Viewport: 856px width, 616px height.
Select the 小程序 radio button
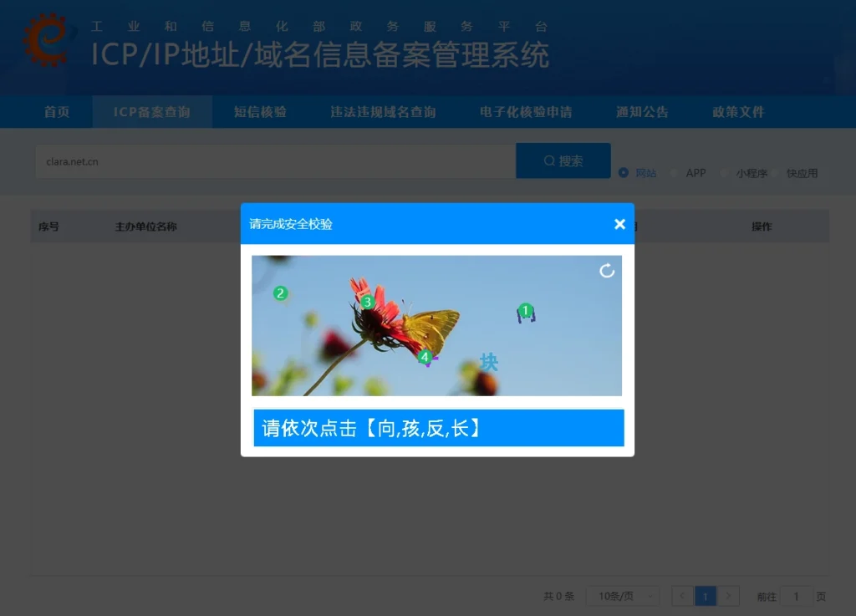coord(724,173)
